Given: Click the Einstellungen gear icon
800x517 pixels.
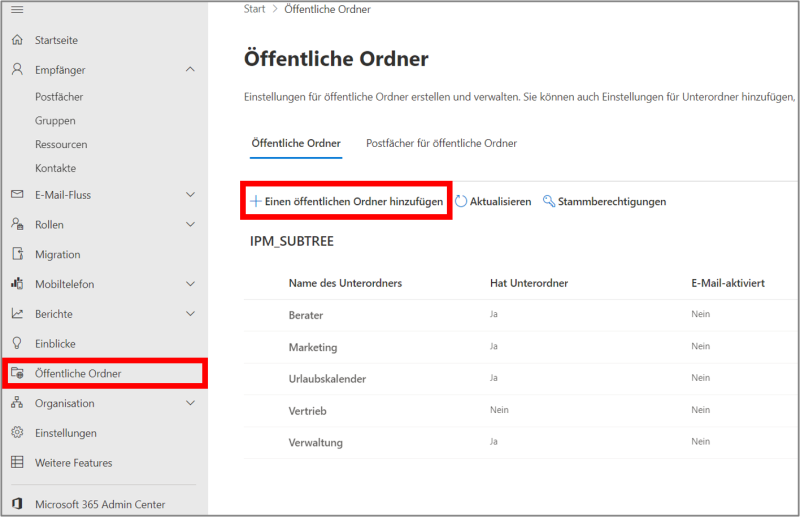Looking at the screenshot, I should pyautogui.click(x=17, y=432).
